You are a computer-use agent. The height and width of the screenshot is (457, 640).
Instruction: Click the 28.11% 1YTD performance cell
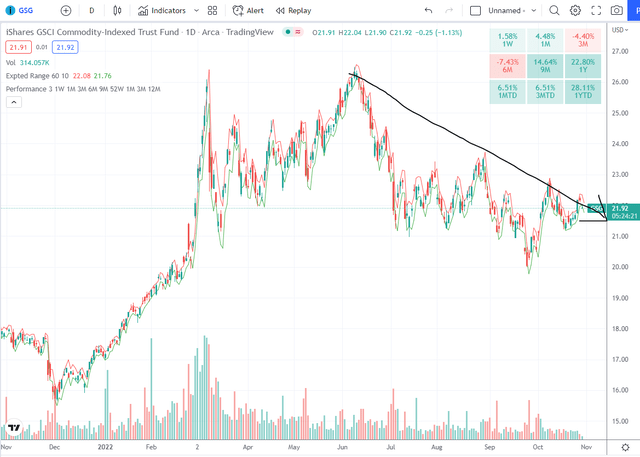pos(583,91)
